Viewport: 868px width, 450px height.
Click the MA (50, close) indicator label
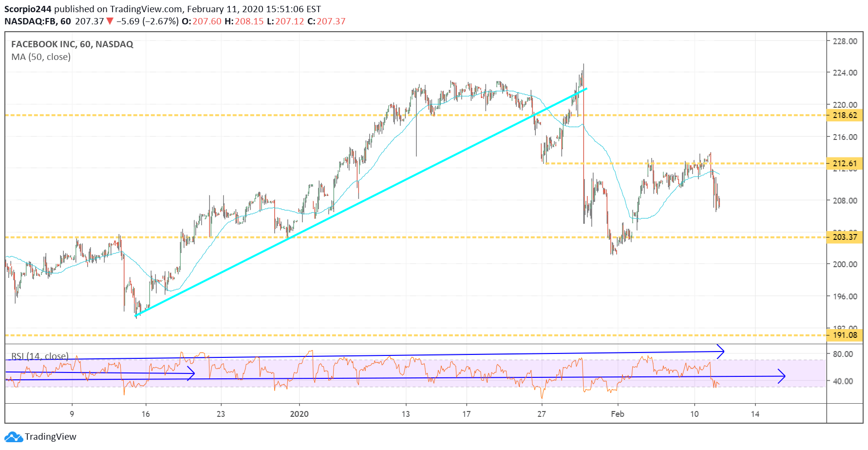(x=41, y=57)
